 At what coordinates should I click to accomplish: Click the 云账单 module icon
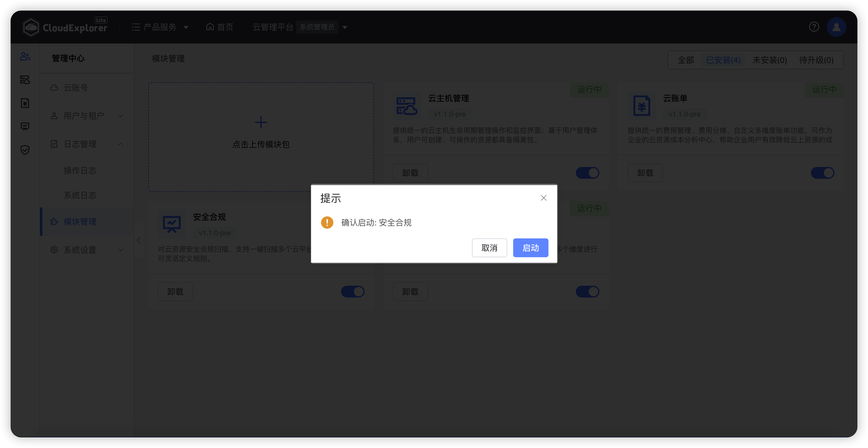641,106
